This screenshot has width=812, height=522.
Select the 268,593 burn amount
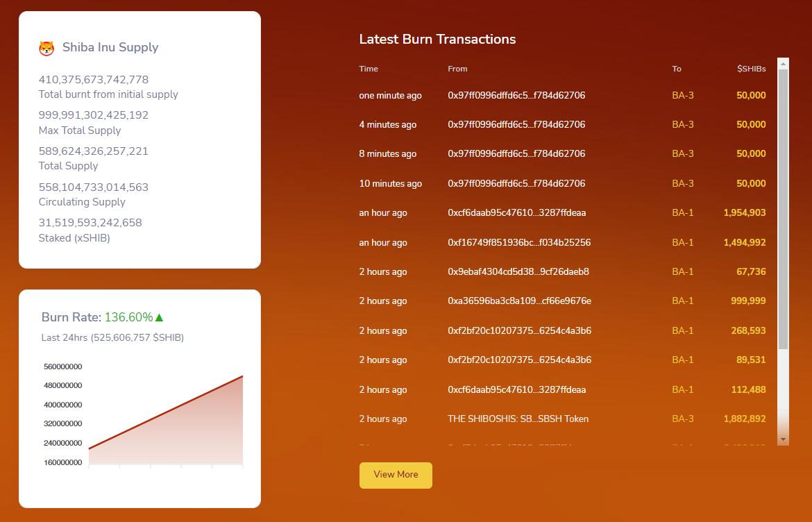(748, 330)
